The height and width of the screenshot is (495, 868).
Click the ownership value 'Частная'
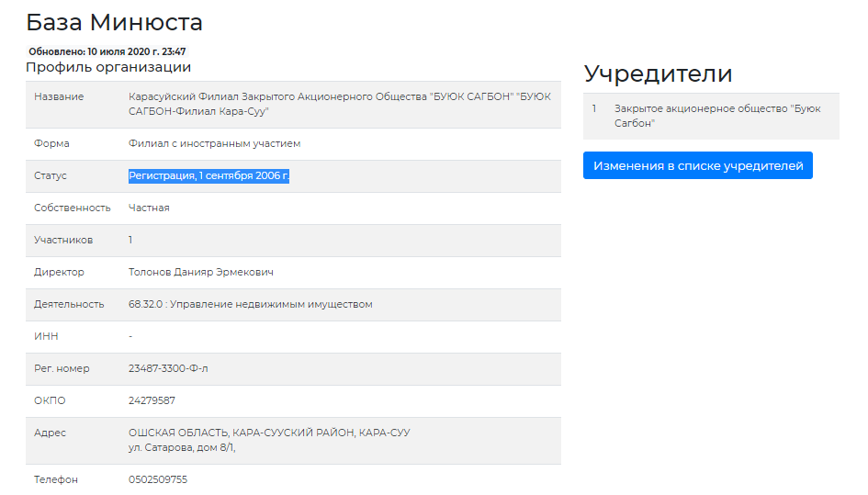pos(149,208)
